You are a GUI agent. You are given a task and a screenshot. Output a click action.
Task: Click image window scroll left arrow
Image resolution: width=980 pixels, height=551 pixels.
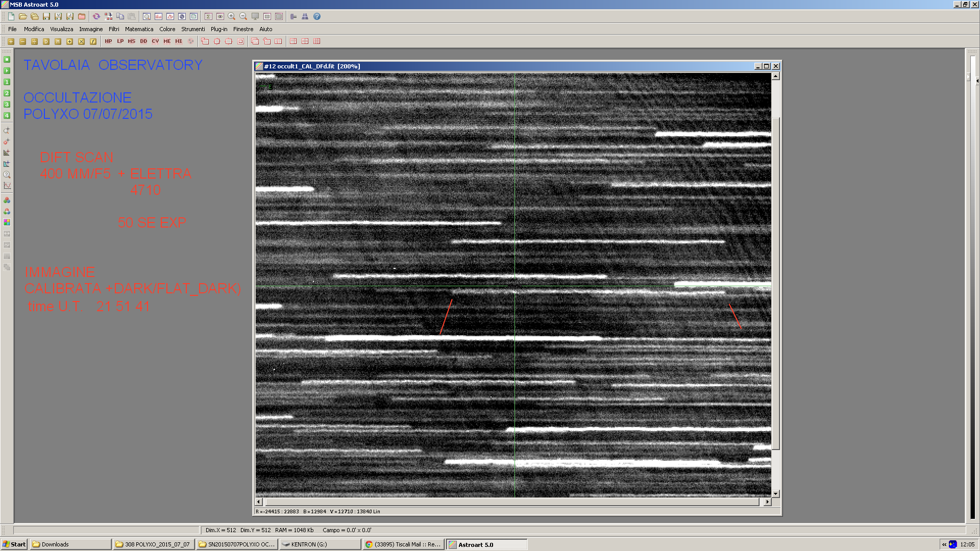(259, 502)
